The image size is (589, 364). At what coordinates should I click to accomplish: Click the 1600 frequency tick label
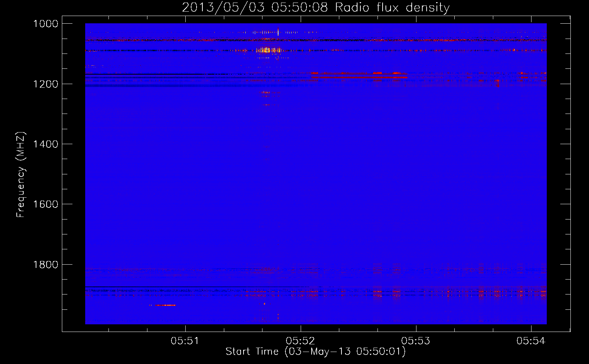click(46, 204)
